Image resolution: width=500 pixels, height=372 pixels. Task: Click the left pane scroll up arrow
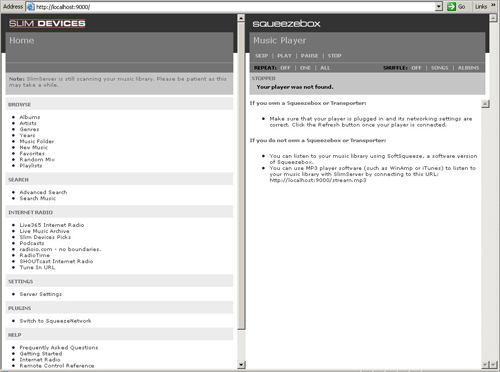[x=241, y=18]
